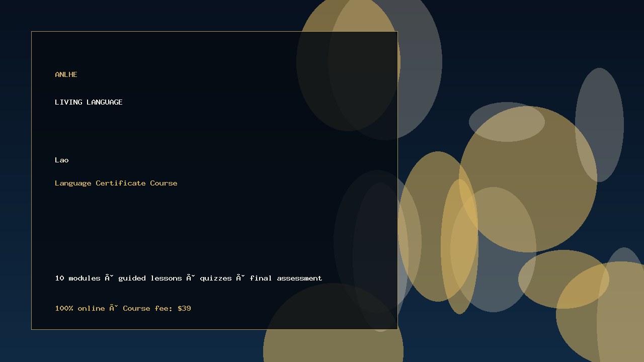
Task: Click the ANLHE brand name
Action: (x=66, y=74)
